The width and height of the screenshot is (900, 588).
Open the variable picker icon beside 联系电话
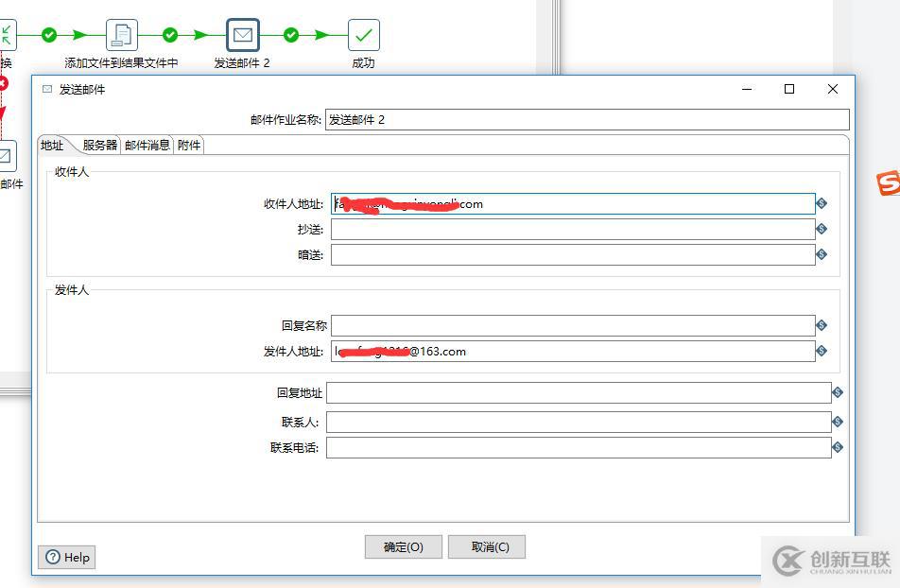pyautogui.click(x=837, y=446)
